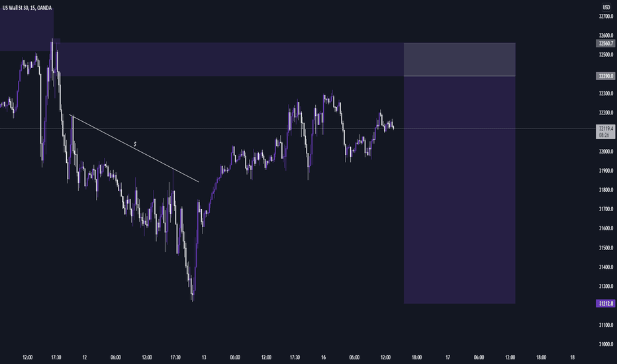The width and height of the screenshot is (617, 364).
Task: Click the date label 18 on time axis
Action: [572, 357]
